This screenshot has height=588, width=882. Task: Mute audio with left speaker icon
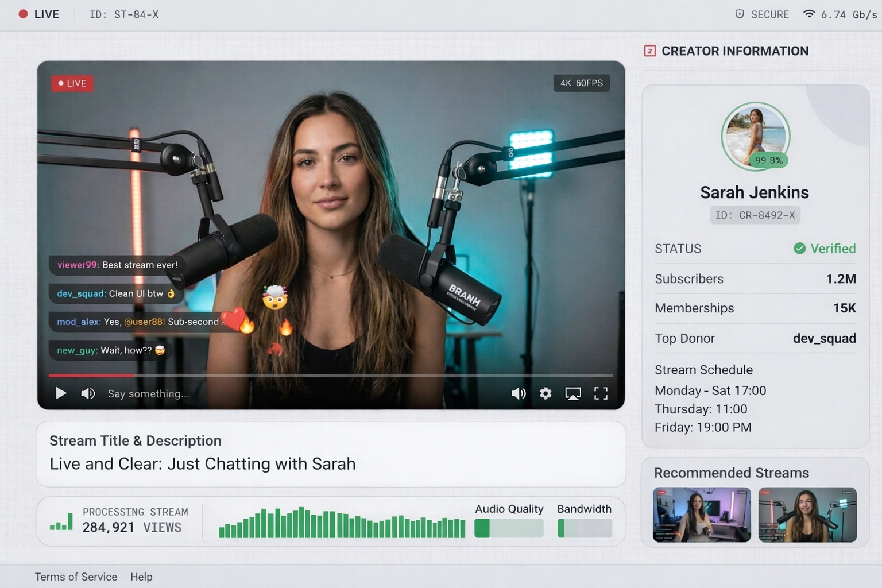[x=88, y=393]
